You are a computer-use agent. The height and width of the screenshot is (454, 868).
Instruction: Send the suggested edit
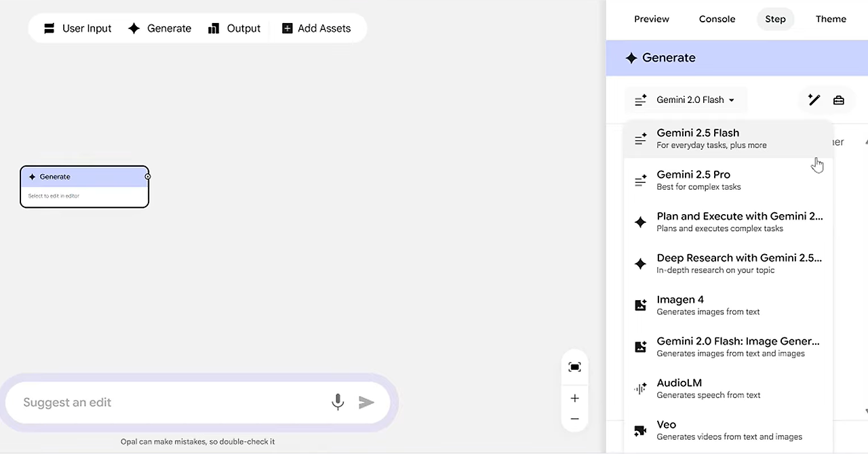(366, 403)
